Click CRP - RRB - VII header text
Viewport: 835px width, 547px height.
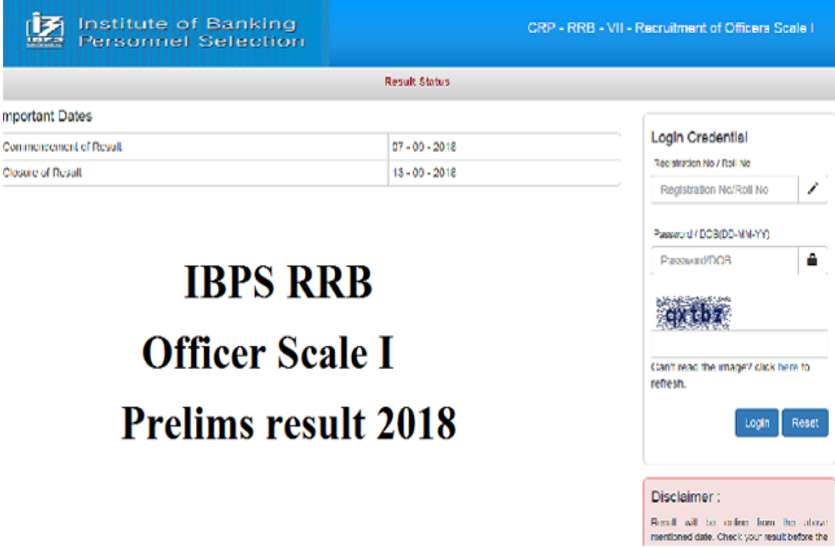(x=670, y=28)
